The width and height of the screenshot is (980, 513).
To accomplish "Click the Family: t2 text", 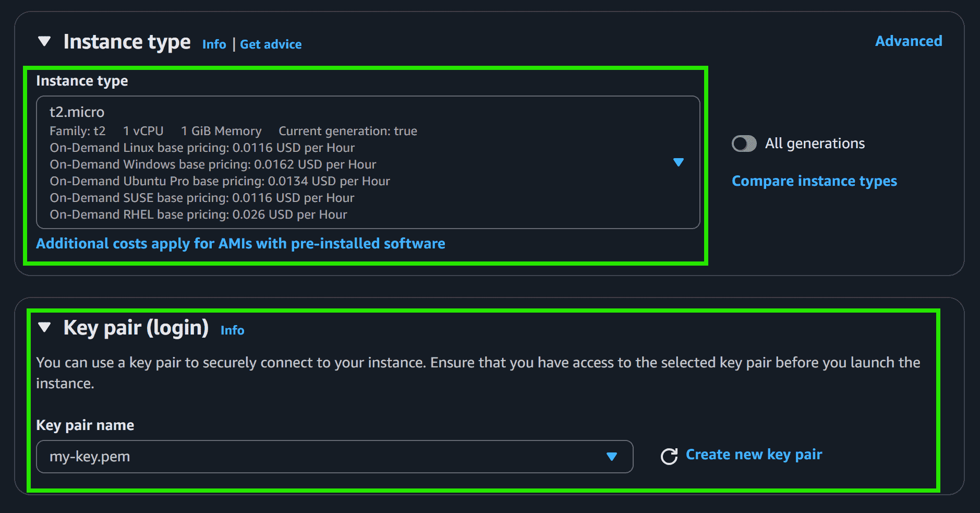I will click(78, 131).
